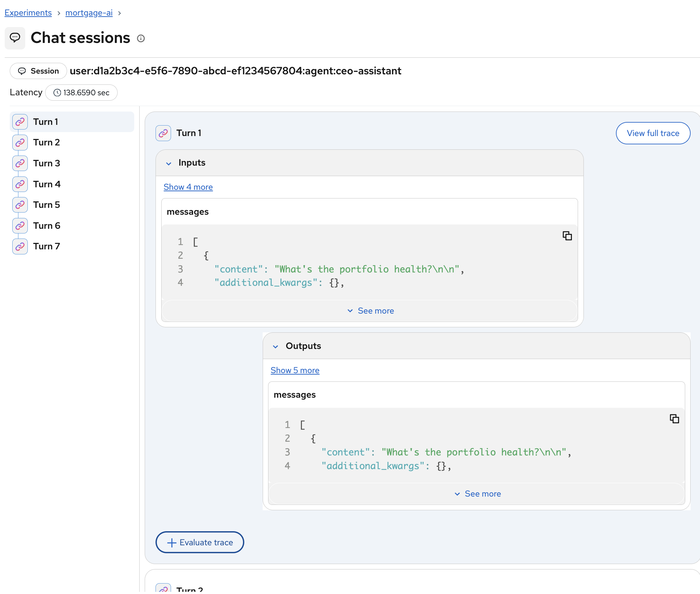Select Turn 6 in the turns list
This screenshot has width=700, height=594.
pyautogui.click(x=47, y=226)
